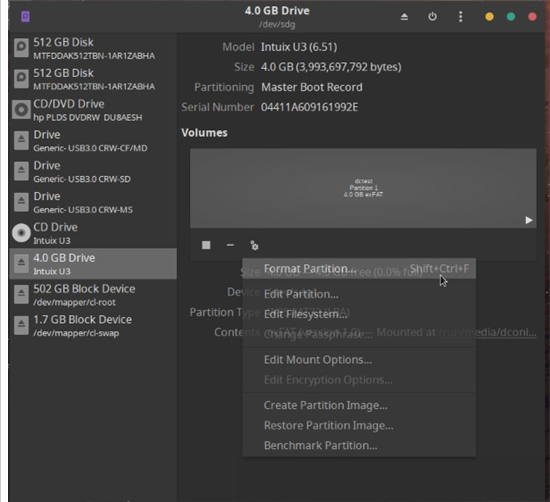Image resolution: width=550 pixels, height=502 pixels.
Task: Select the dctest Partition 1 volume block
Action: [363, 188]
